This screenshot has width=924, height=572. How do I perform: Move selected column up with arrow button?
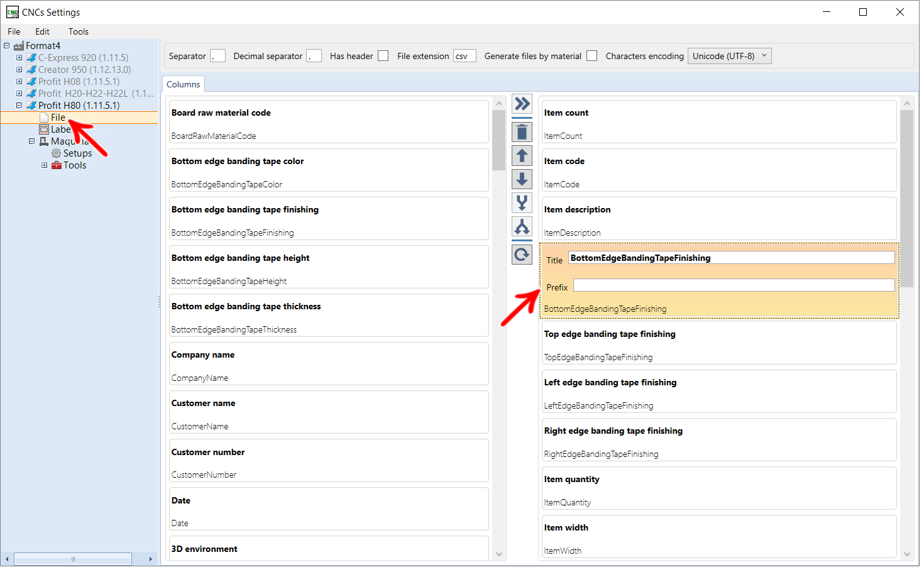pyautogui.click(x=522, y=155)
